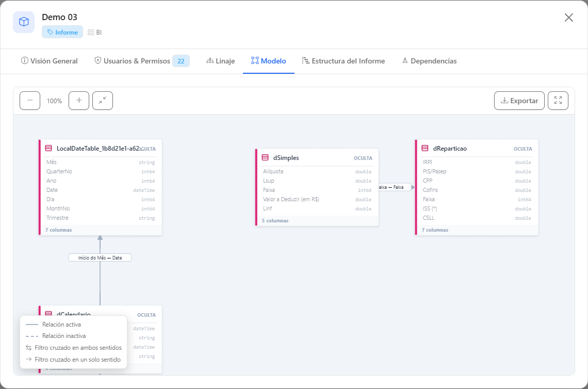Image resolution: width=588 pixels, height=389 pixels.
Task: Click the Exportar button
Action: (x=519, y=101)
